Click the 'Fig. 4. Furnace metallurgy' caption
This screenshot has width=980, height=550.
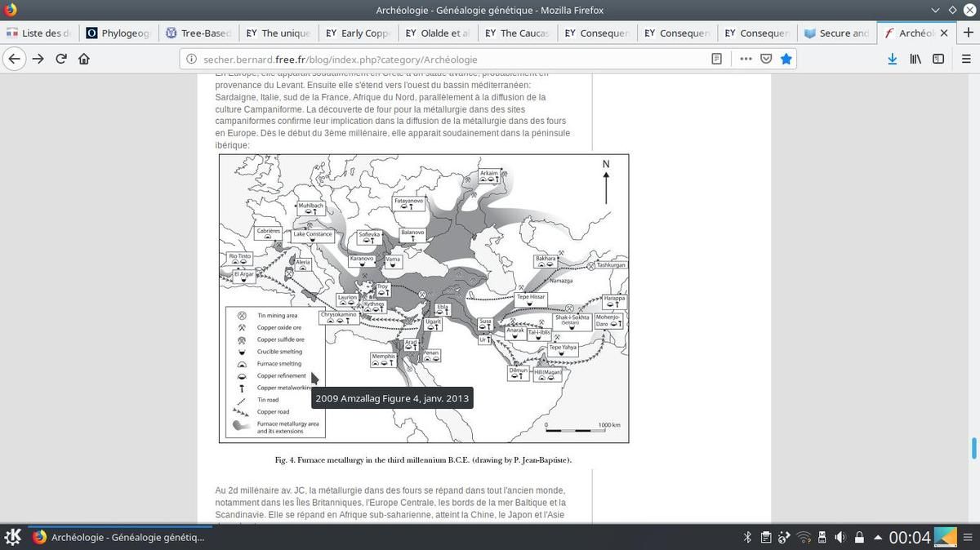pos(424,460)
